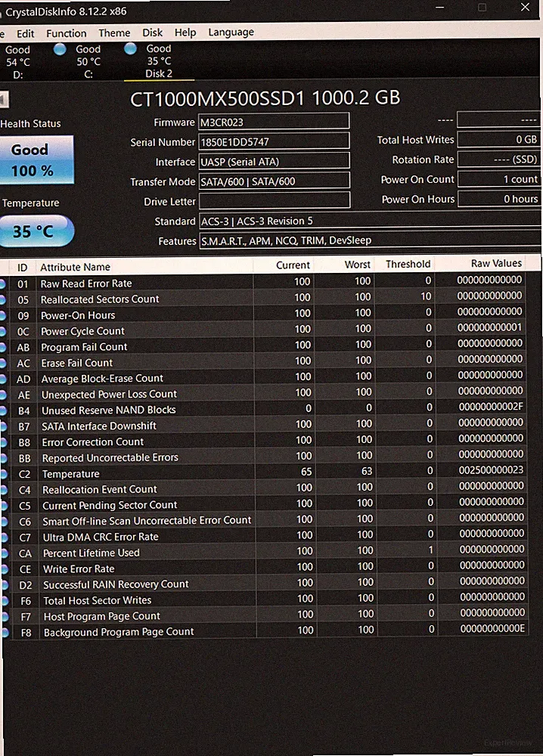Switch to drive D: at 54 °C
Image resolution: width=543 pixels, height=756 pixels.
tap(18, 62)
